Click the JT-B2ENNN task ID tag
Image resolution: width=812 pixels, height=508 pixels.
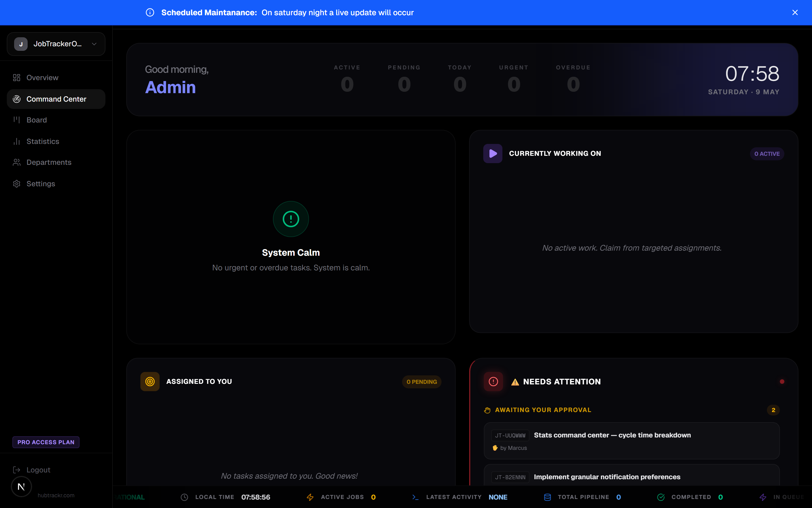click(x=510, y=477)
